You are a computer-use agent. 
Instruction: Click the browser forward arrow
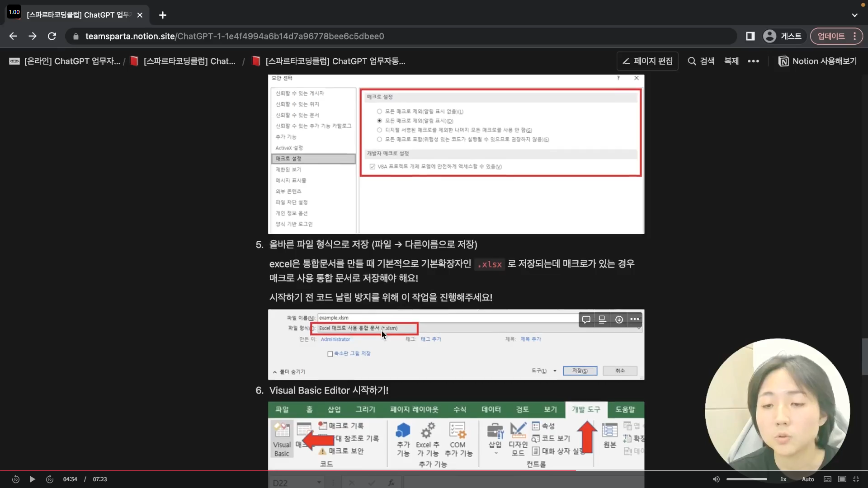pyautogui.click(x=33, y=36)
